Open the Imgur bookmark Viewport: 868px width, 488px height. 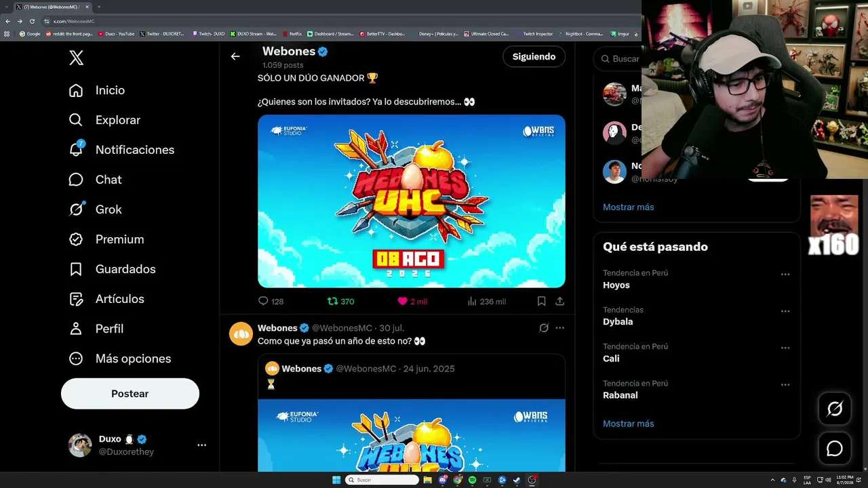(x=620, y=34)
